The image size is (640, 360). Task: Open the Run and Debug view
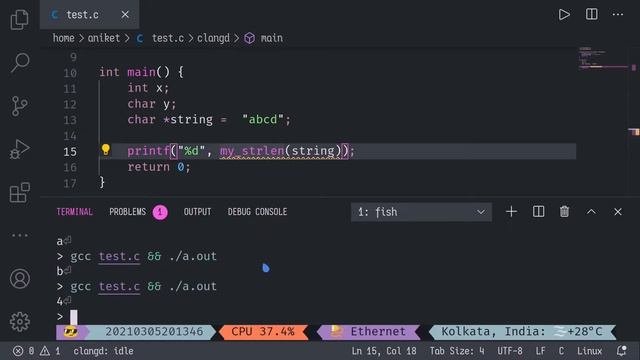(20, 149)
